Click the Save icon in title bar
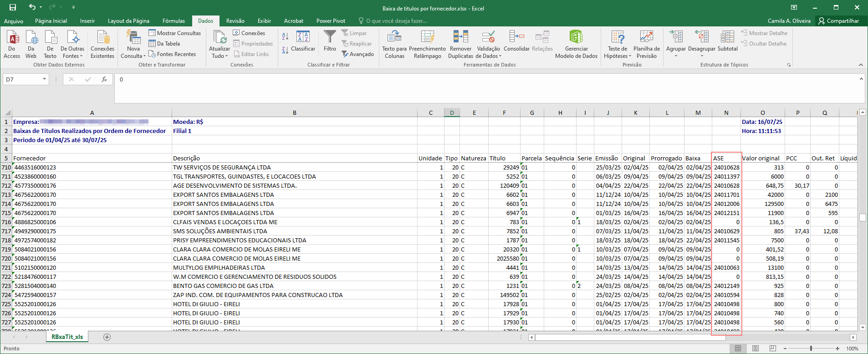The height and width of the screenshot is (354, 868). (x=13, y=7)
